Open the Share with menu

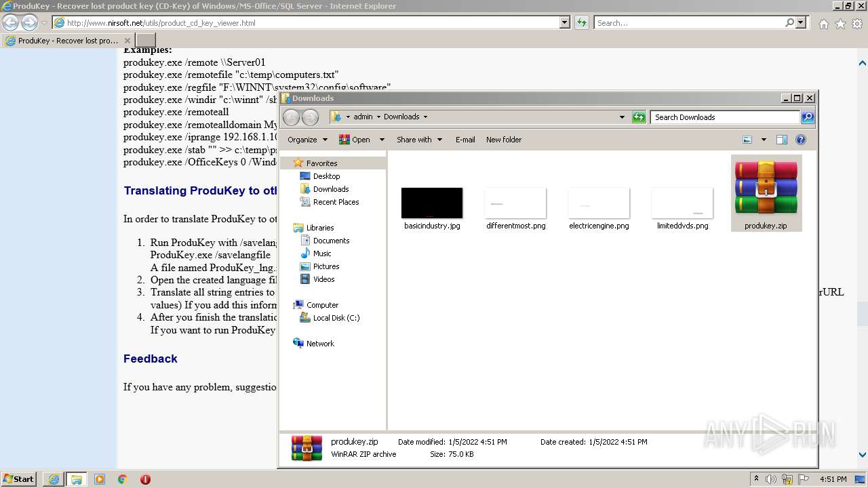coord(419,140)
